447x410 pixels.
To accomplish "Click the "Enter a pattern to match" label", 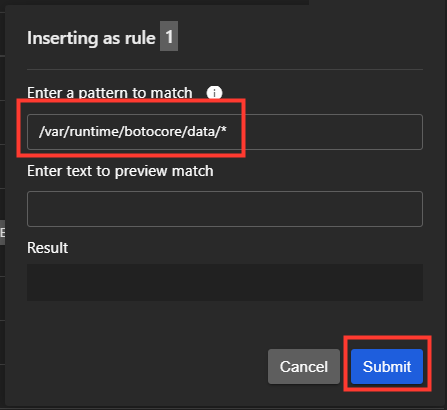I will [110, 93].
